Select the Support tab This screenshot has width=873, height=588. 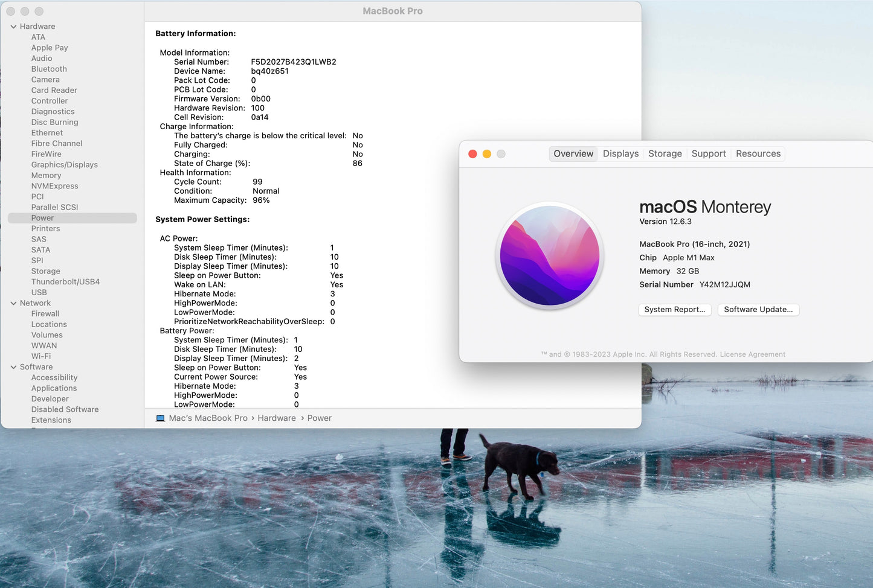pos(708,154)
